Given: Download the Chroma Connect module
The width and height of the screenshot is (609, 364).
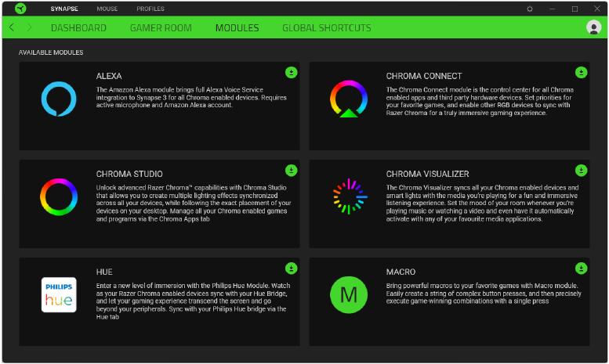Looking at the screenshot, I should click(x=581, y=72).
